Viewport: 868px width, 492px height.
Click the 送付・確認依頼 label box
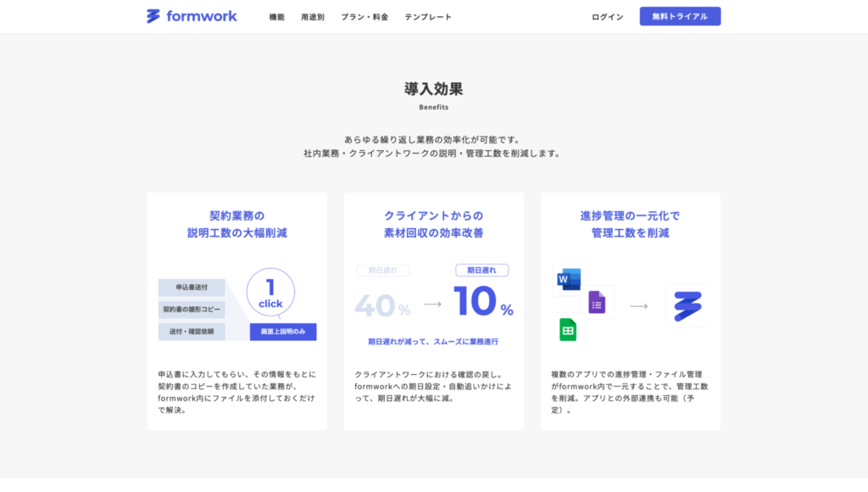click(x=192, y=332)
